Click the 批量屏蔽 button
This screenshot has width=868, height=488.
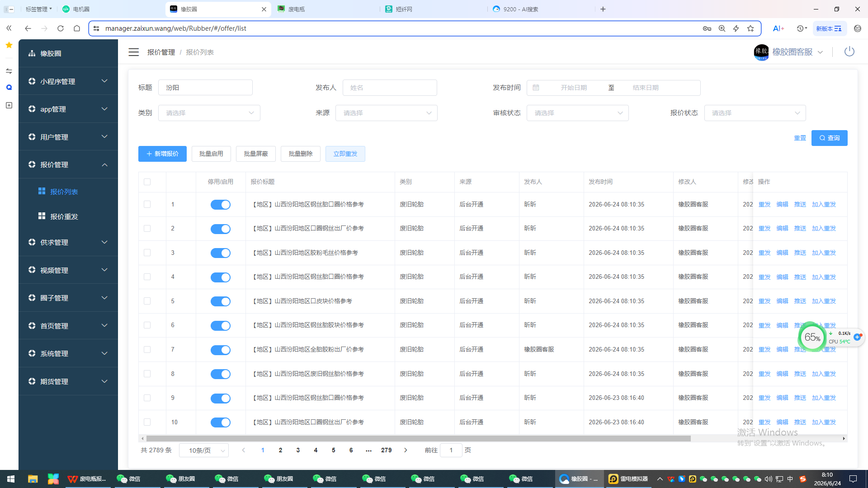point(256,154)
